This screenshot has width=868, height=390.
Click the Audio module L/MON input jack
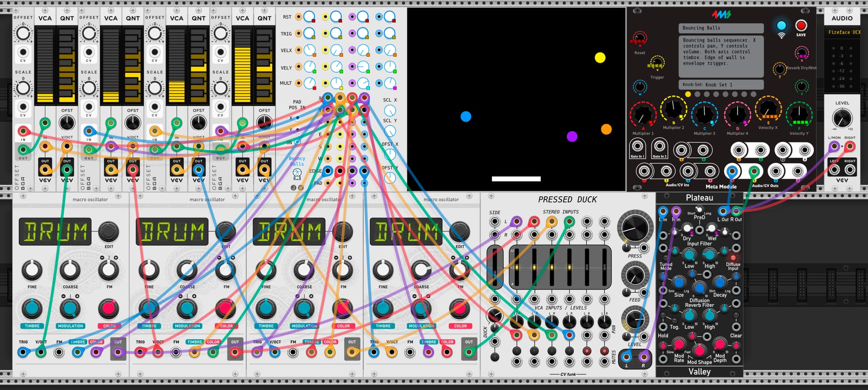(834, 146)
